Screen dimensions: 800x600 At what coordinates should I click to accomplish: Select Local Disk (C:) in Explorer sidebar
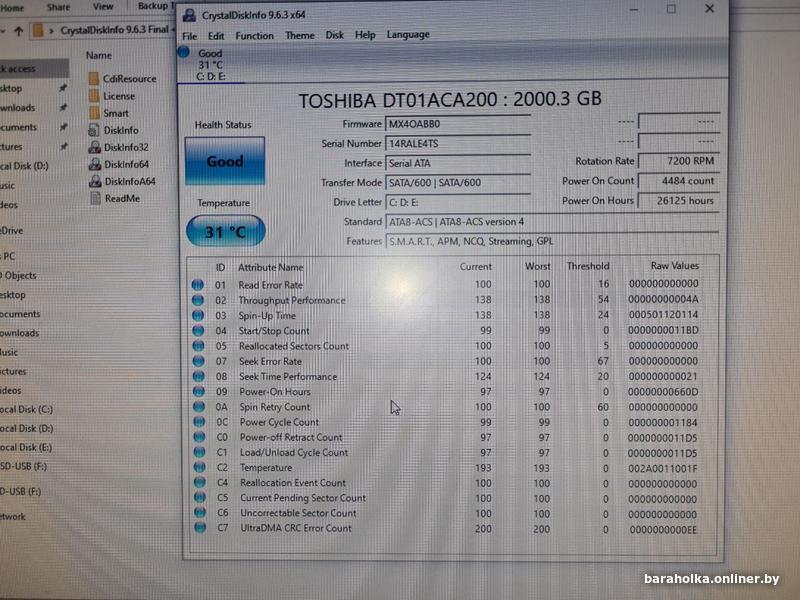[x=27, y=410]
